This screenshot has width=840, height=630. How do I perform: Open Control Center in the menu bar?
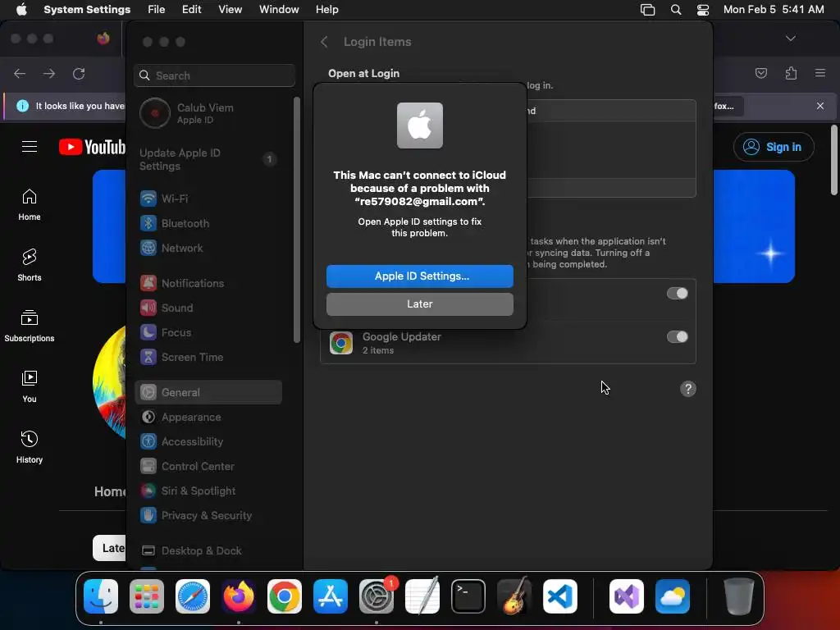(703, 10)
